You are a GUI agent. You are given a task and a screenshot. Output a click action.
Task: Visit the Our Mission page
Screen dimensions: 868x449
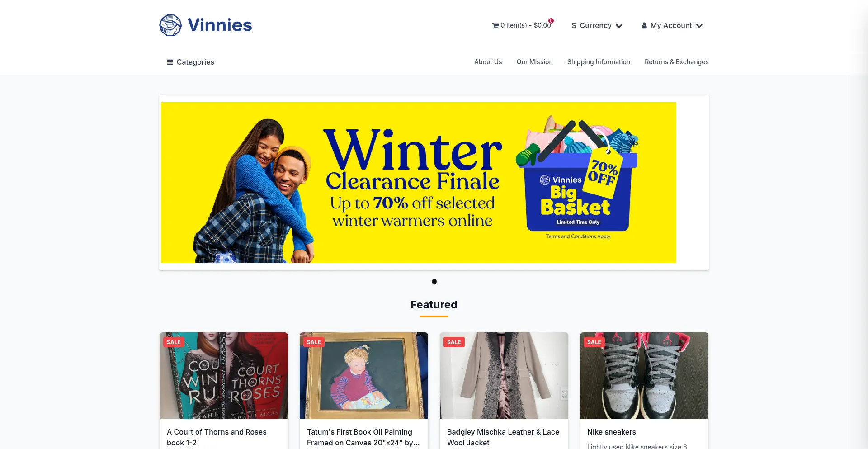point(535,62)
